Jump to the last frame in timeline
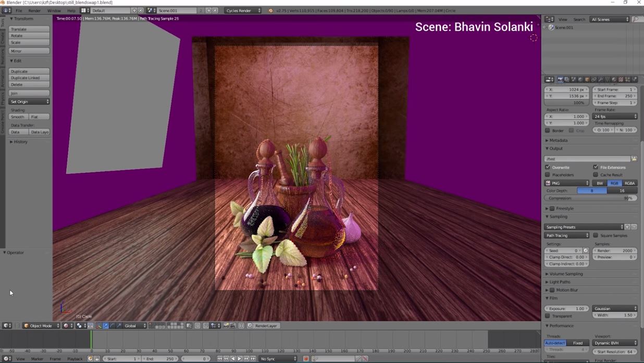The height and width of the screenshot is (363, 644). pos(253,359)
